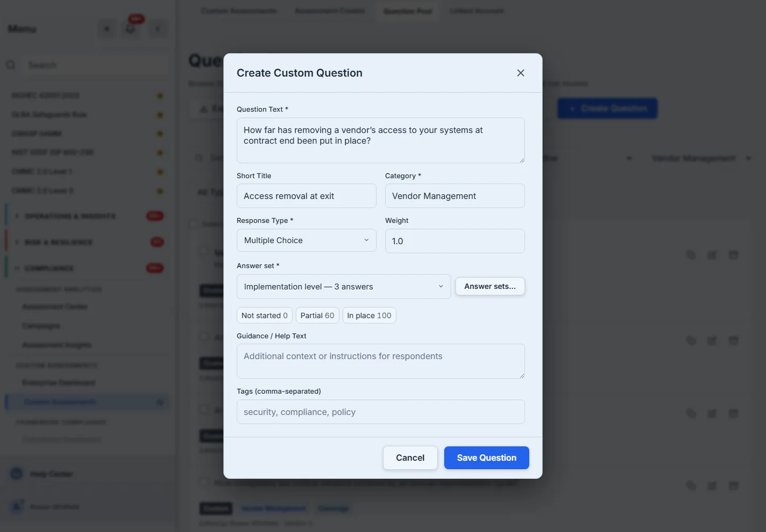Click the Guidance / Help Text box
The image size is (766, 532).
[381, 361]
